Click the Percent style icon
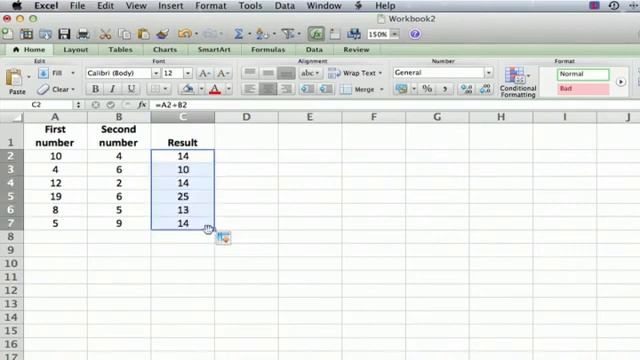The height and width of the screenshot is (360, 640). [x=427, y=89]
